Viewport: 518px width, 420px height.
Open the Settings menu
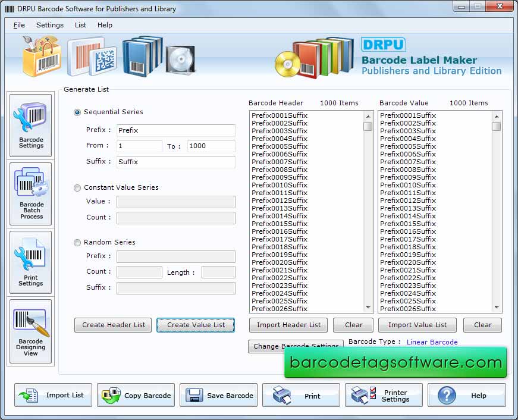[x=50, y=25]
